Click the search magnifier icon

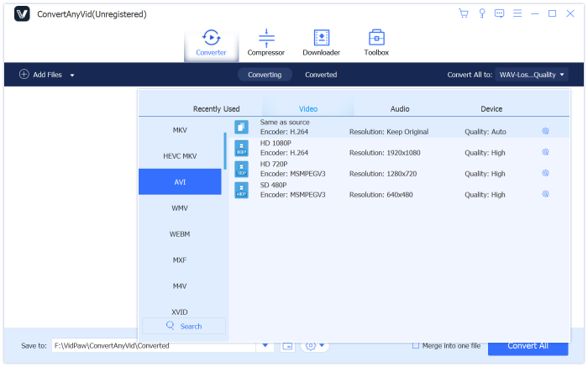point(171,325)
